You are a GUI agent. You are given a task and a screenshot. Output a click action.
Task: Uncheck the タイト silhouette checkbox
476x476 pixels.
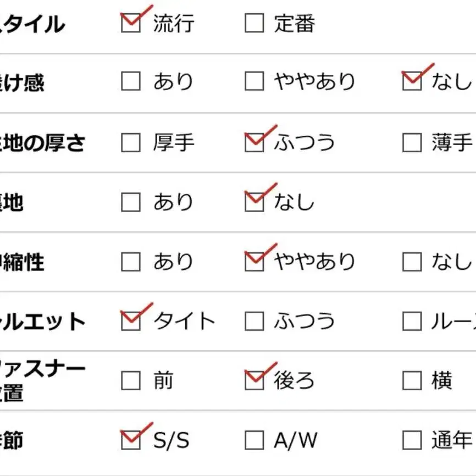tap(130, 321)
